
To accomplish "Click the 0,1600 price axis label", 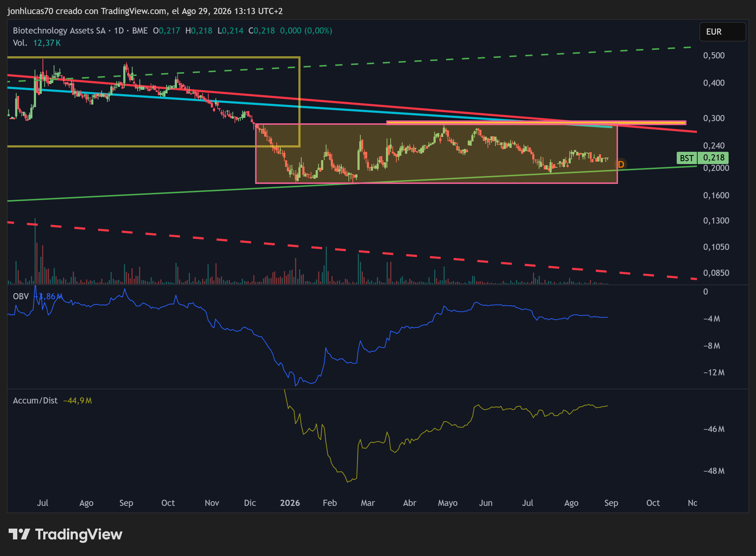I will [x=716, y=195].
